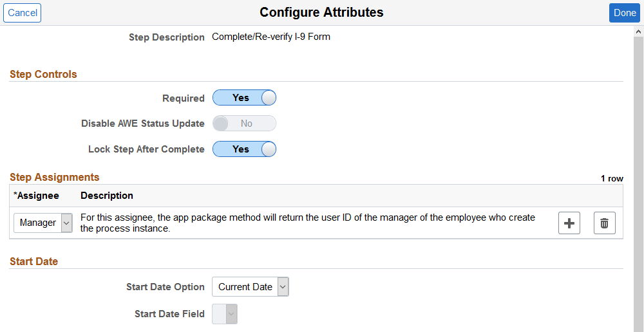Toggle the Required switch
Viewport: 644px width, 332px height.
pos(244,98)
